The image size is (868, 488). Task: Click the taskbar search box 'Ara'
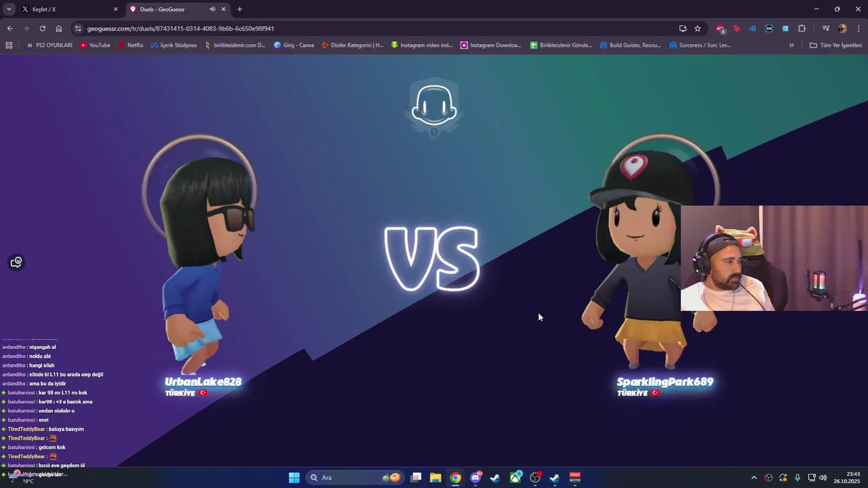(355, 478)
